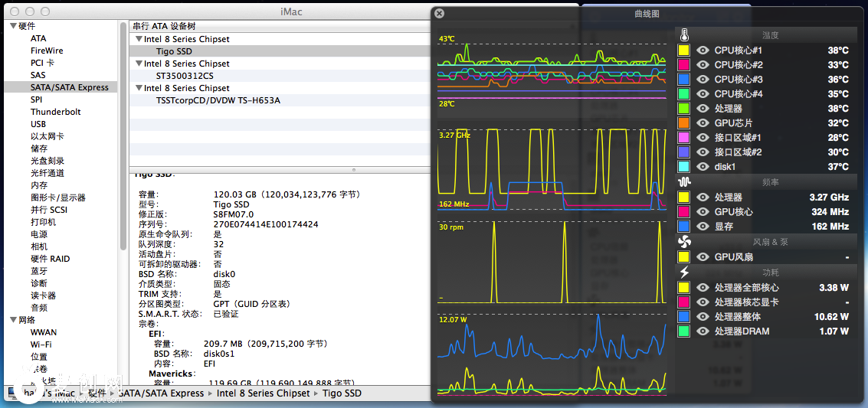This screenshot has width=868, height=408.
Task: Click the waveform icon beside 频率 header
Action: point(684,182)
